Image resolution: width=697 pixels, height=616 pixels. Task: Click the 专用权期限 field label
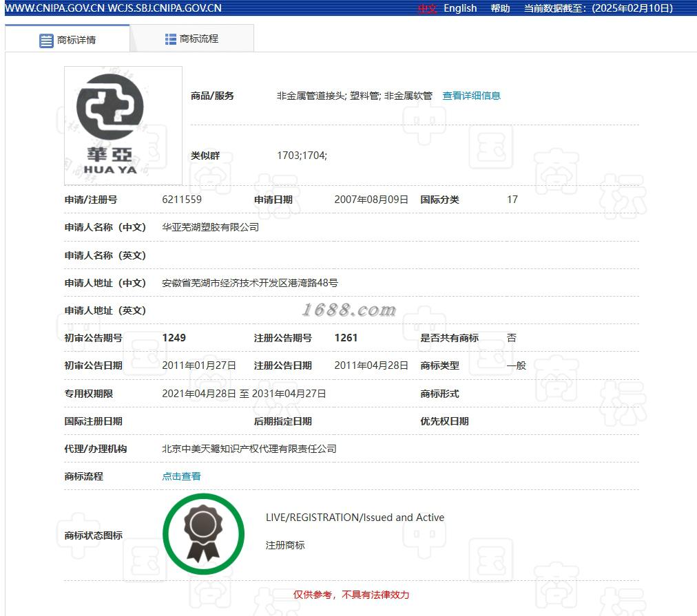click(x=88, y=394)
